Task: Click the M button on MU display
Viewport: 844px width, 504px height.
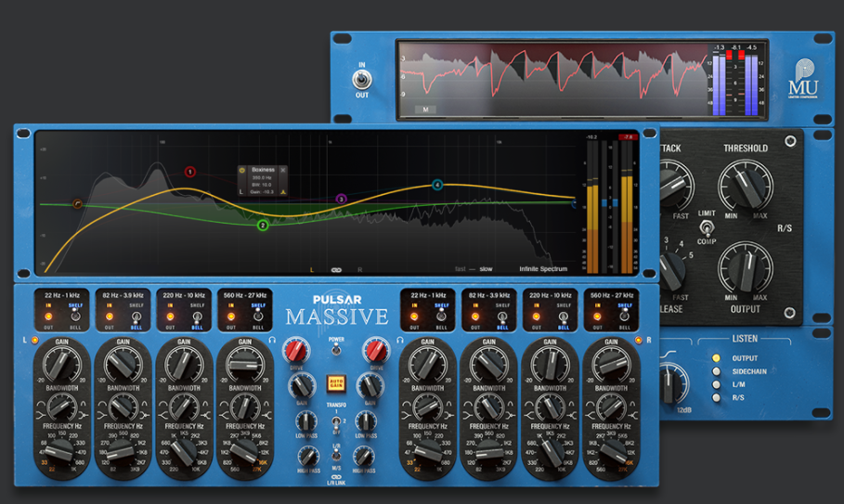Action: tap(425, 109)
